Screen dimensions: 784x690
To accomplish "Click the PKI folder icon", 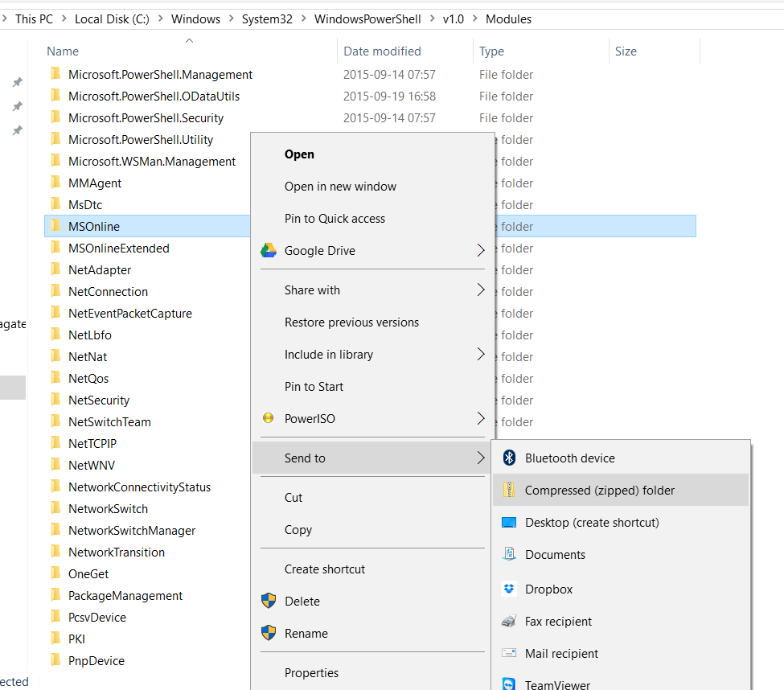I will tap(55, 639).
